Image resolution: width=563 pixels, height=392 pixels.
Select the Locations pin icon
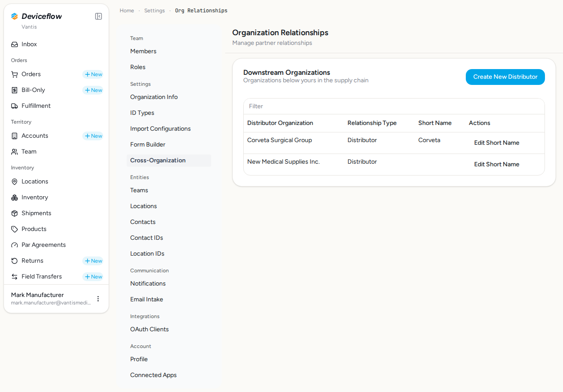[x=15, y=182]
